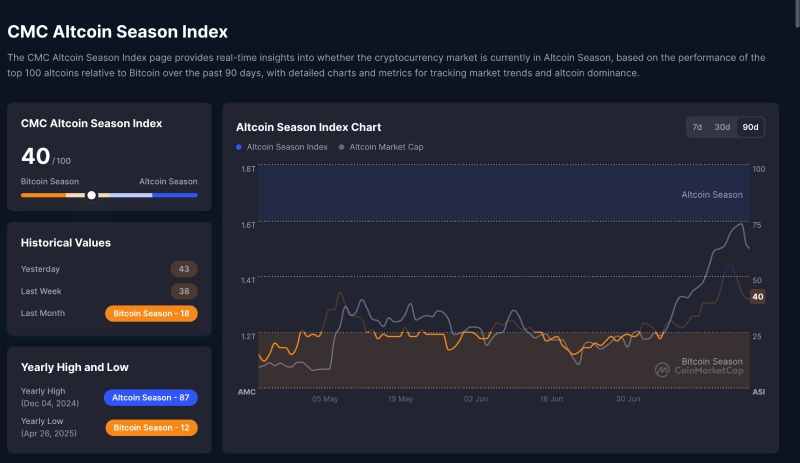Click the ASI axis label
This screenshot has width=800, height=463.
coord(759,392)
